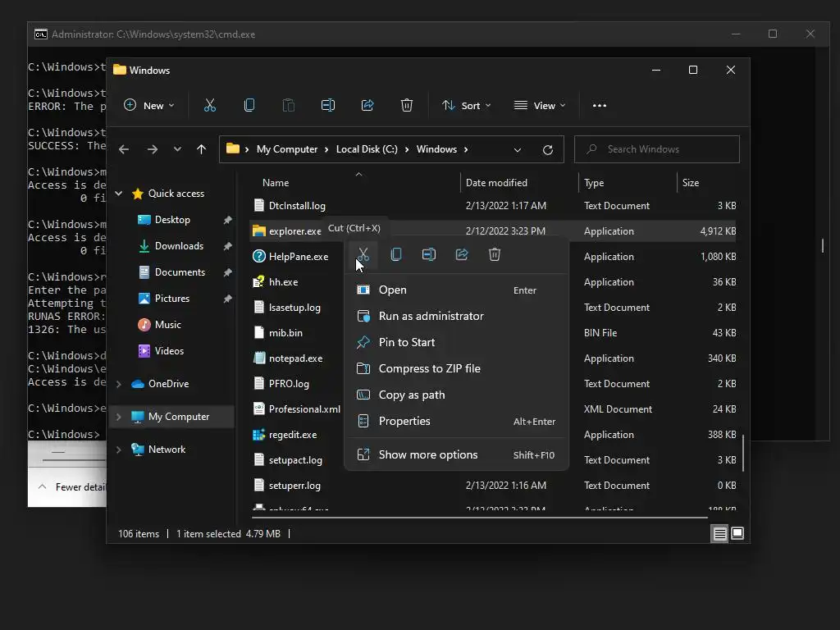Go up one folder level
Image resolution: width=840 pixels, height=630 pixels.
tap(202, 149)
